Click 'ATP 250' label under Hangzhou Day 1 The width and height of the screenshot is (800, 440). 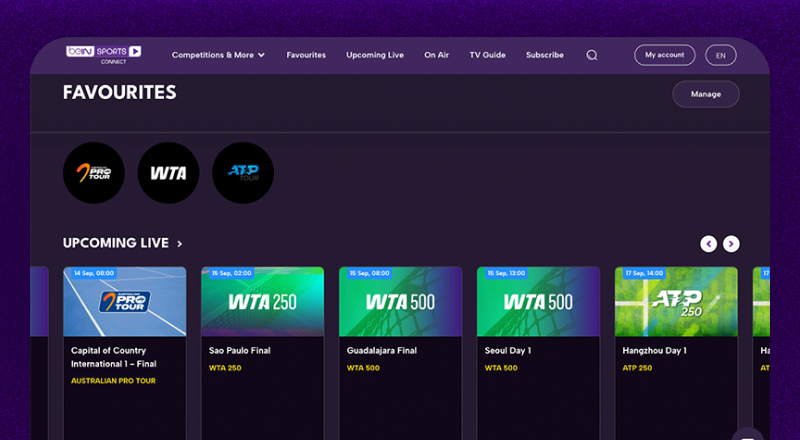tap(637, 368)
